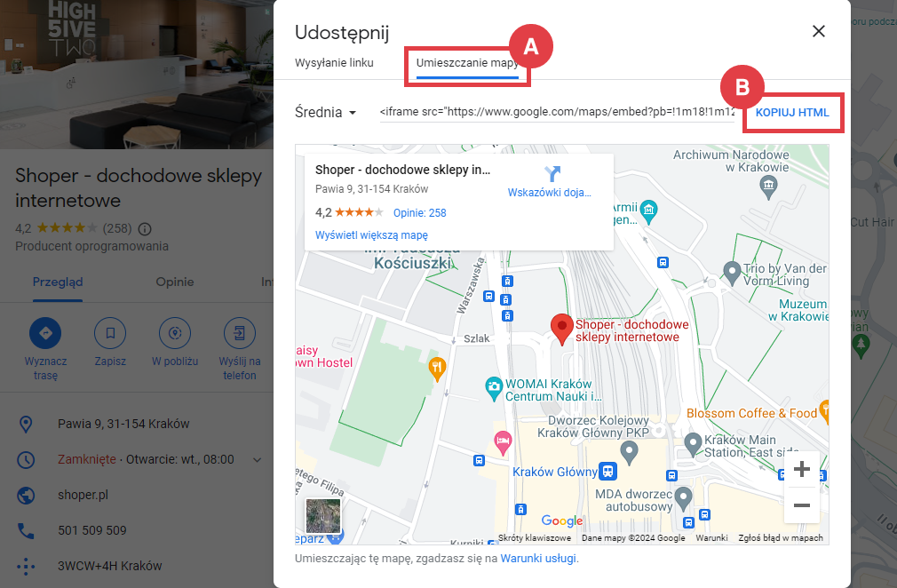Screen dimensions: 897x588
Task: Open the Opinie tab in sidebar
Action: 174,282
